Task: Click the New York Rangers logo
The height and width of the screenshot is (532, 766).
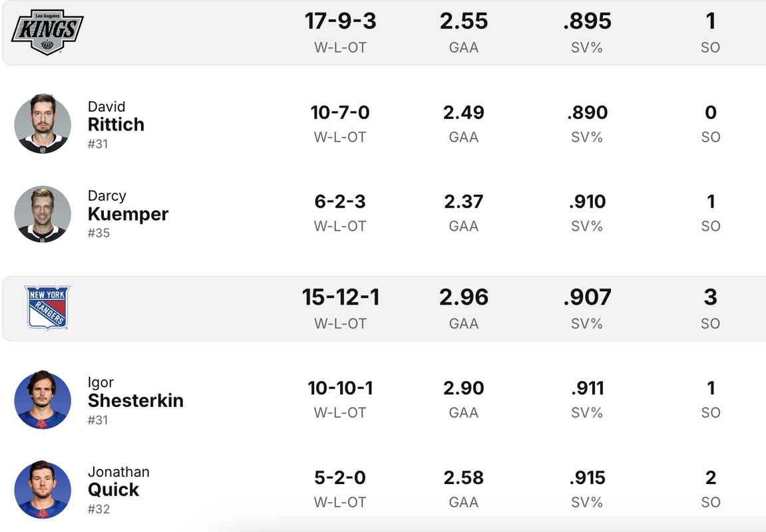Action: [x=47, y=308]
